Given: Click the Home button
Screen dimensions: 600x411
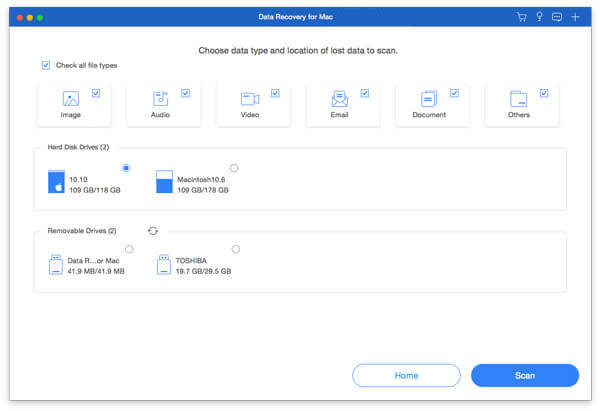Looking at the screenshot, I should click(406, 375).
